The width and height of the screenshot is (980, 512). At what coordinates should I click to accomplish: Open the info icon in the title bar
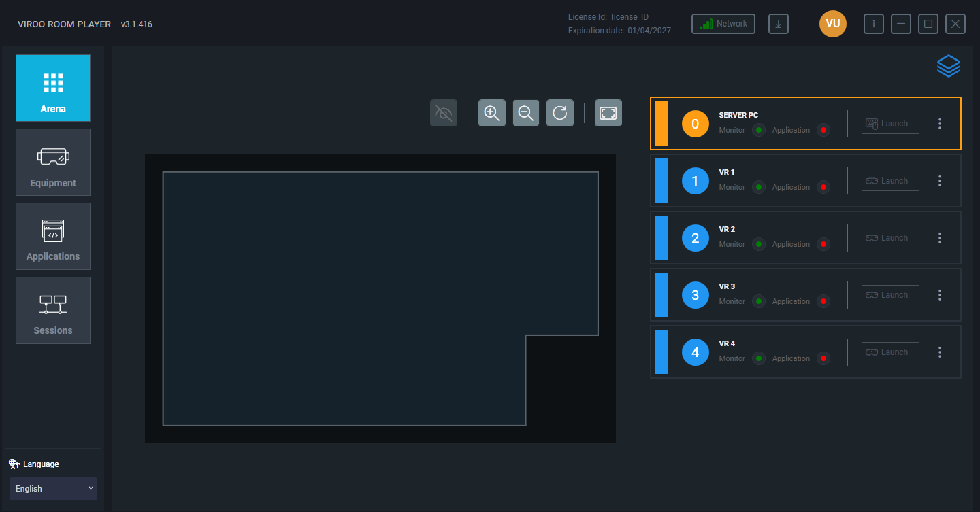point(874,24)
